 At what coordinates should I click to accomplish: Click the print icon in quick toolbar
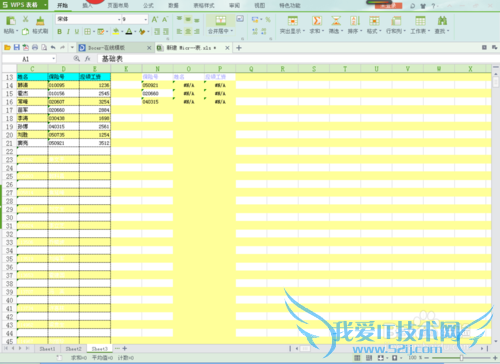pyautogui.click(x=35, y=48)
